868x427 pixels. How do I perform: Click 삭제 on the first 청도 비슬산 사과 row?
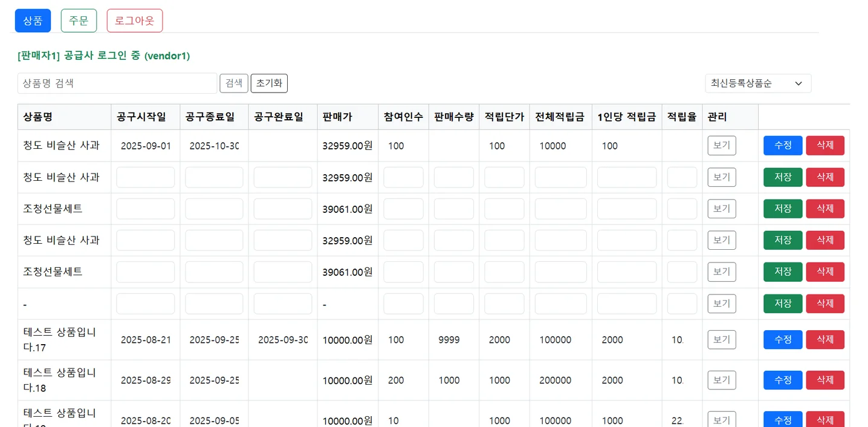click(x=824, y=145)
